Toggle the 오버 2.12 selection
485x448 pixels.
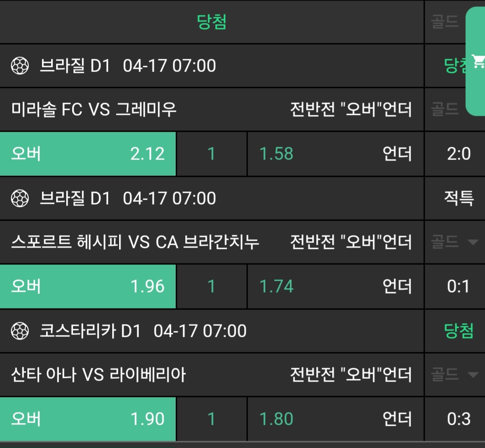click(x=88, y=154)
